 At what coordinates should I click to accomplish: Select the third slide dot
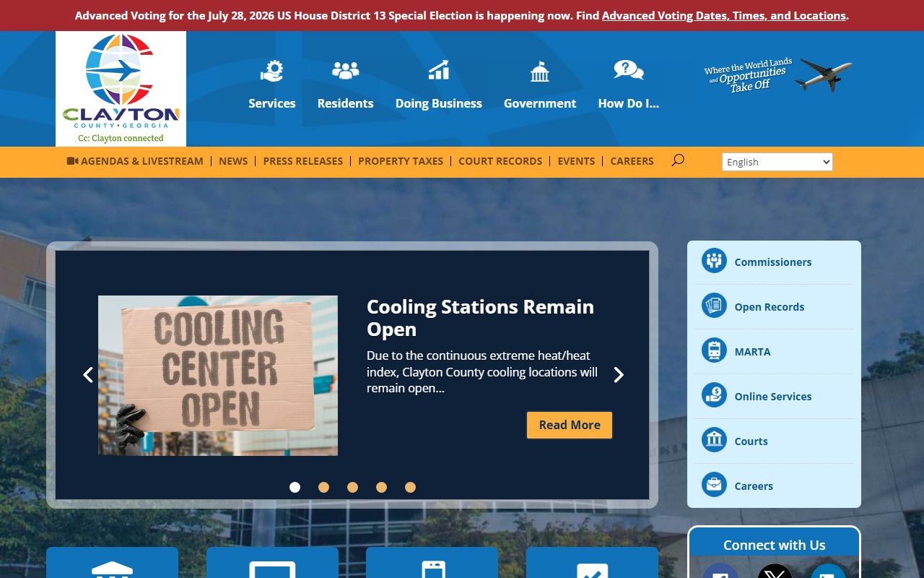click(x=352, y=487)
